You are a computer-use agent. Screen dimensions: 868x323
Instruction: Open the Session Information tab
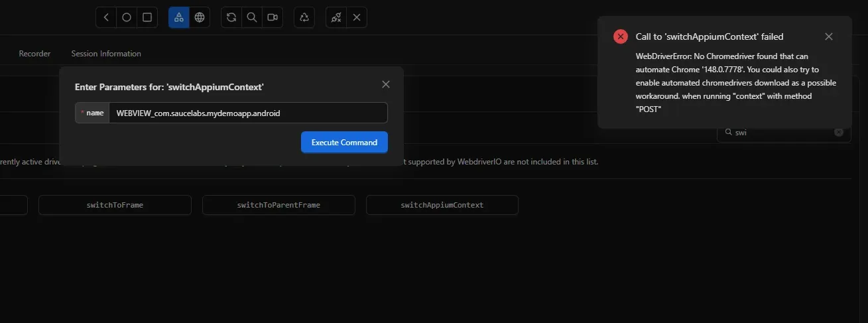(x=106, y=54)
